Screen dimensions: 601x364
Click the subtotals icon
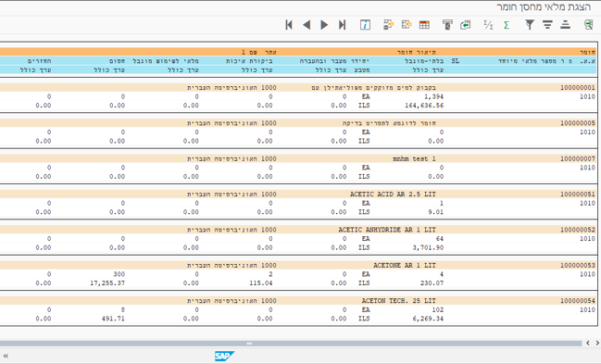[488, 25]
